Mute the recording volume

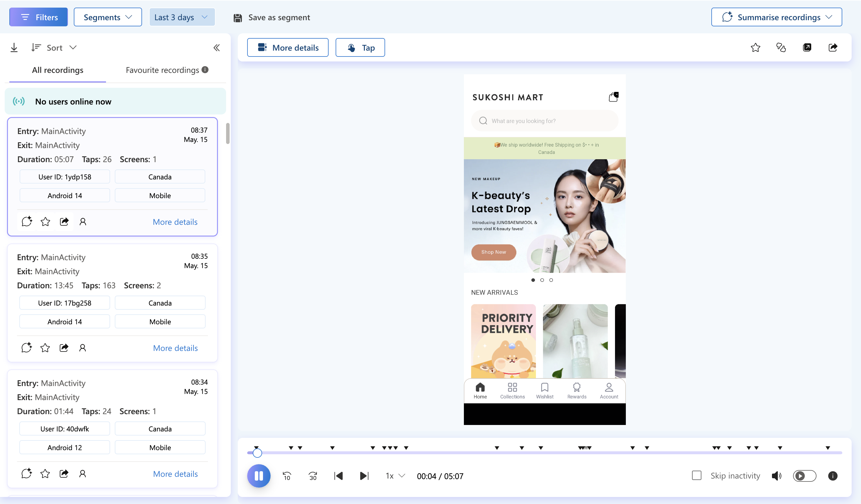click(x=776, y=476)
